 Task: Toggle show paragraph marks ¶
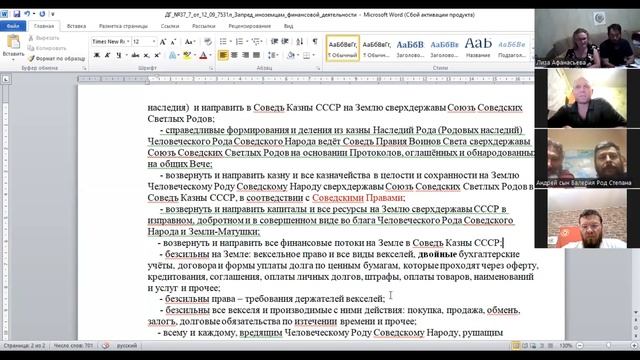coord(315,42)
